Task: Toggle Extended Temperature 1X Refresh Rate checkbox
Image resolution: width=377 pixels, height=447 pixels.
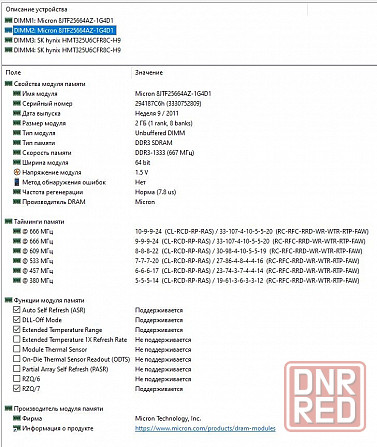Action: 17,339
